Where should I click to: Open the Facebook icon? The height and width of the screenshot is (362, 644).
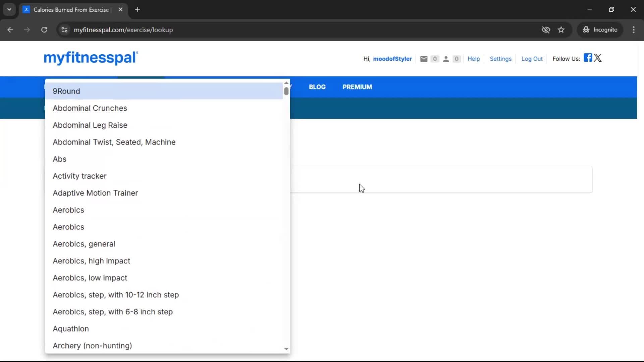pyautogui.click(x=588, y=58)
